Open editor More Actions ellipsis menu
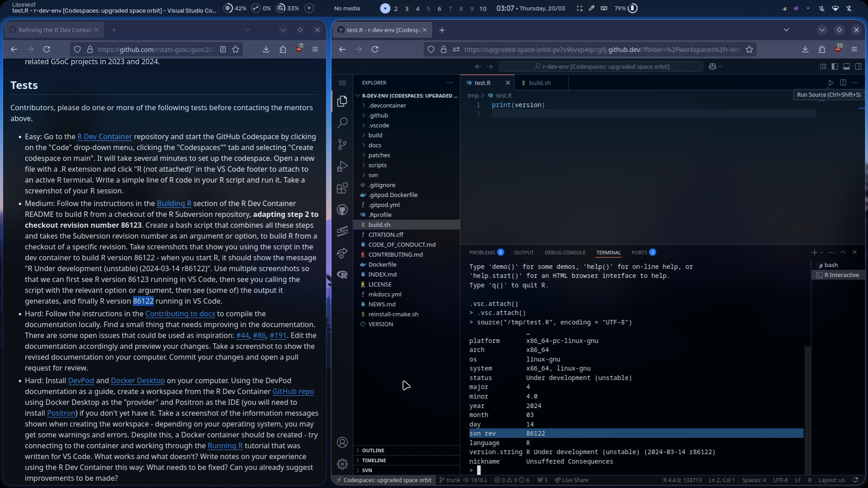Viewport: 868px width, 488px height. pyautogui.click(x=854, y=83)
